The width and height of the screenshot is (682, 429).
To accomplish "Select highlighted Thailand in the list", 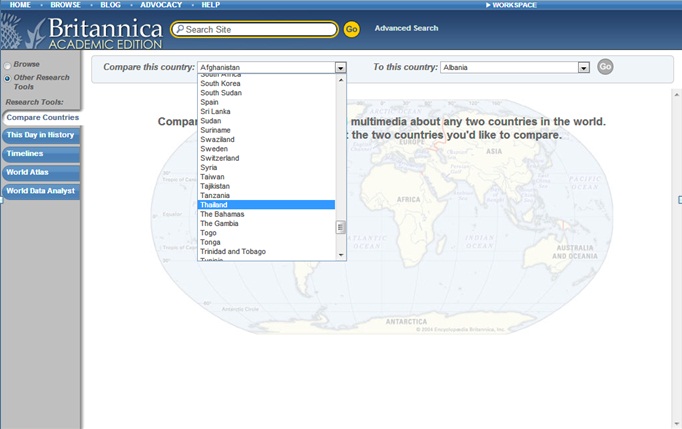I will [x=266, y=205].
